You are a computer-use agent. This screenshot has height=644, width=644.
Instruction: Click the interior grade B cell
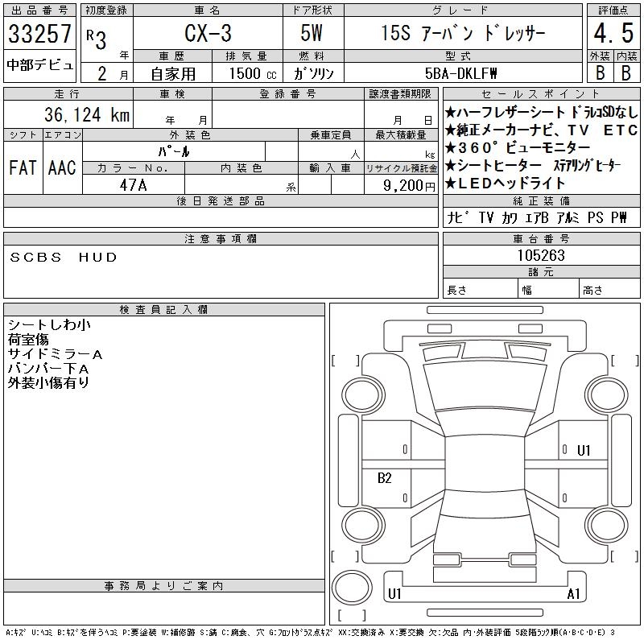tap(626, 73)
